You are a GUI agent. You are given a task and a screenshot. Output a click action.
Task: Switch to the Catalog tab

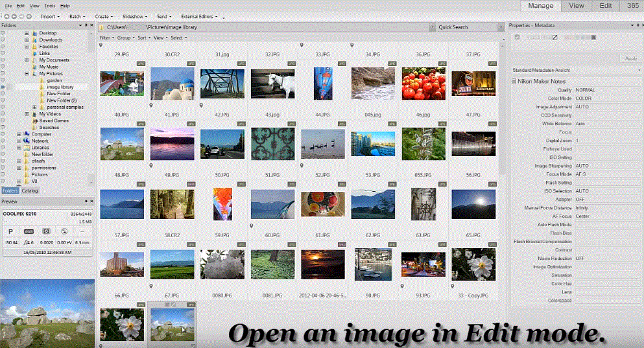[x=30, y=191]
